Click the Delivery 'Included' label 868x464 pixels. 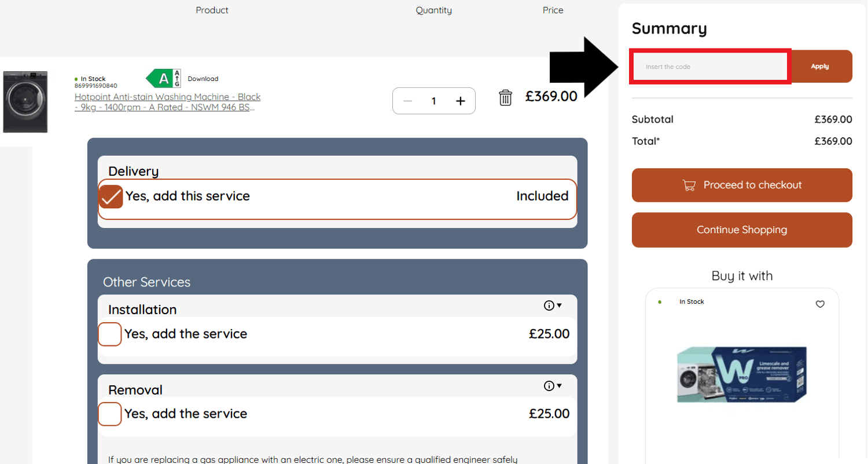[x=542, y=196]
